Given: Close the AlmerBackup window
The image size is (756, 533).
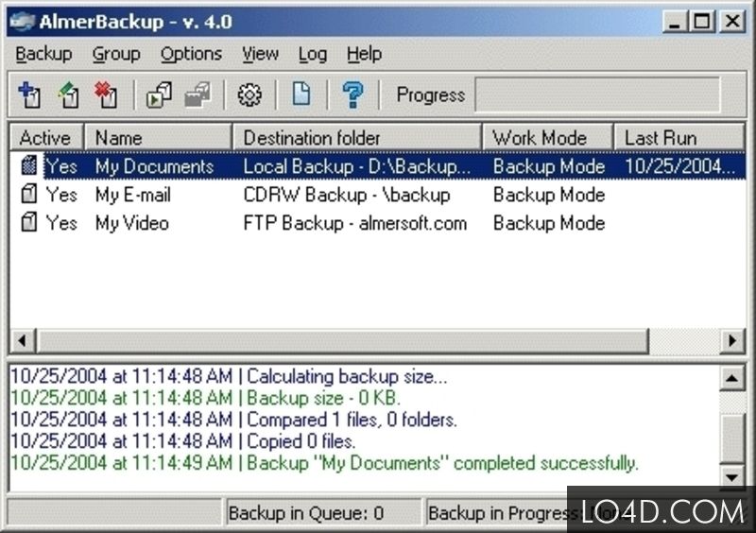Looking at the screenshot, I should pyautogui.click(x=732, y=22).
